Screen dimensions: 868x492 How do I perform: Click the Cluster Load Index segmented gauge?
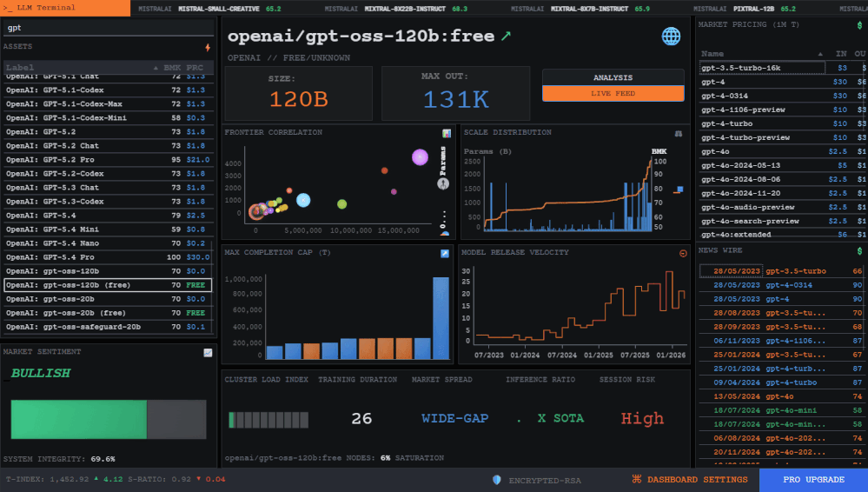point(268,420)
